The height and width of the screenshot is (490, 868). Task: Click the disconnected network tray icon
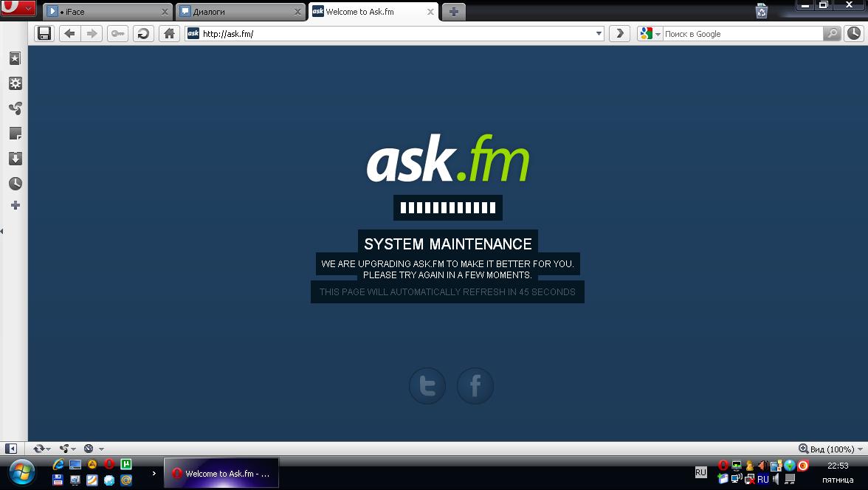point(750,480)
